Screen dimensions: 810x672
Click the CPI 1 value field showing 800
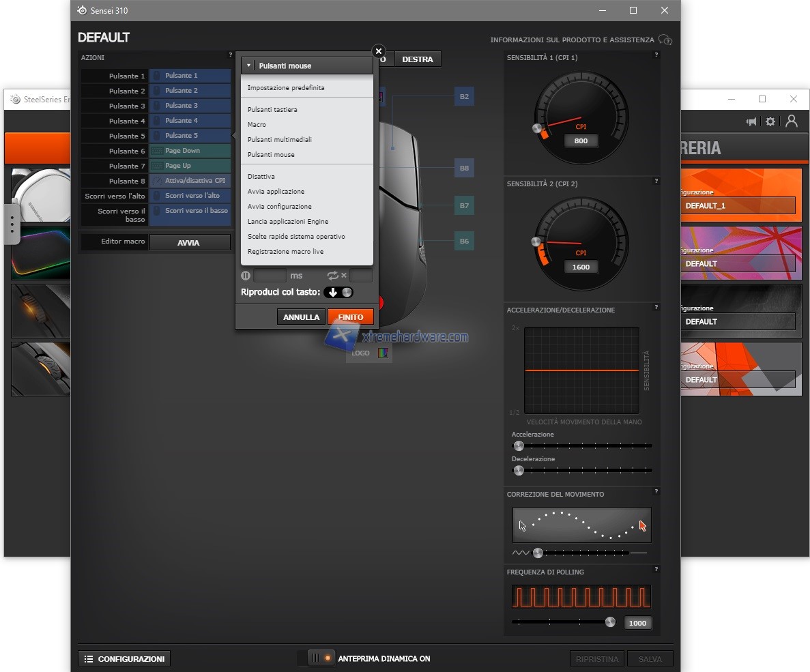(581, 141)
